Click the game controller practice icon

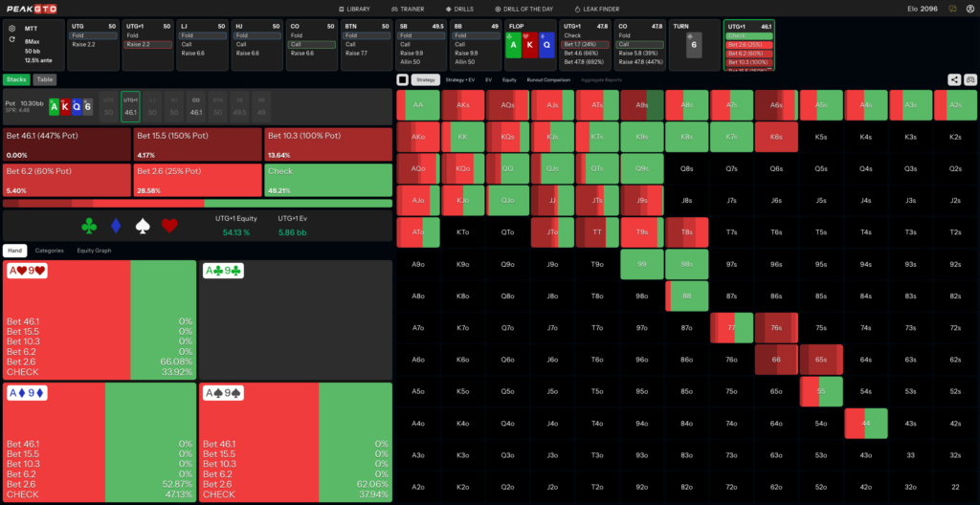tap(970, 79)
